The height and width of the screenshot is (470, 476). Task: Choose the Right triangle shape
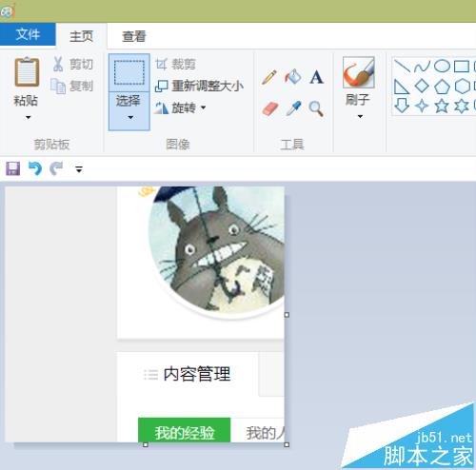point(402,87)
